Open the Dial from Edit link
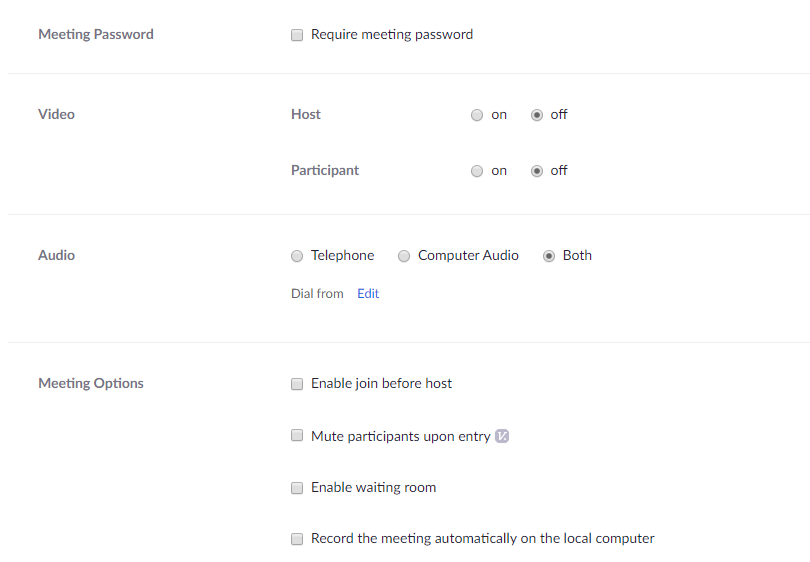The height and width of the screenshot is (562, 810). pos(368,293)
